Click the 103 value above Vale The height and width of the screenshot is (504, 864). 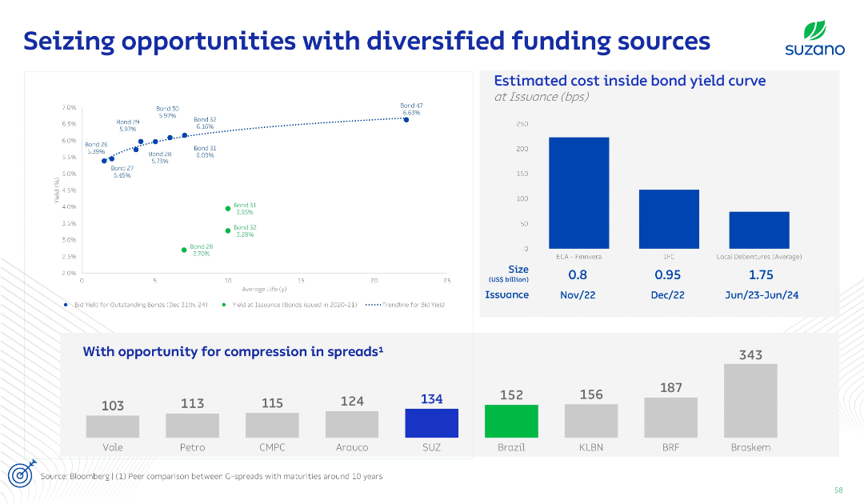tap(113, 406)
